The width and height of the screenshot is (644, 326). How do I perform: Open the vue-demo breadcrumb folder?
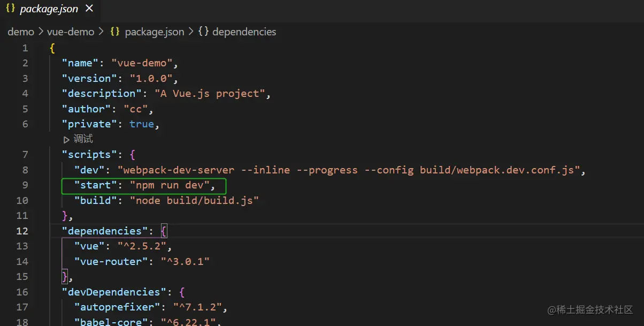click(70, 32)
